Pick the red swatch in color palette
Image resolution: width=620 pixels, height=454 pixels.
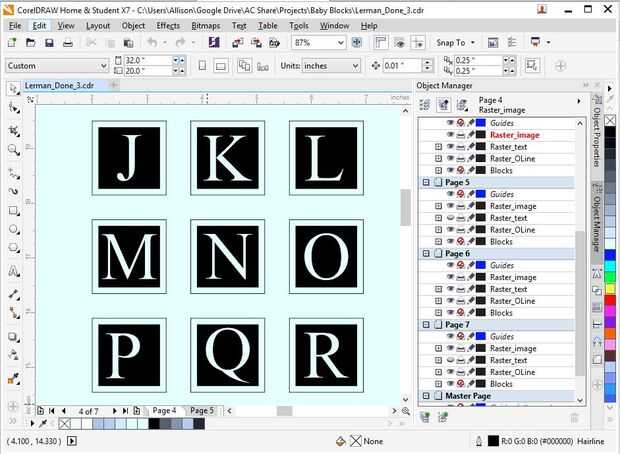pos(610,300)
